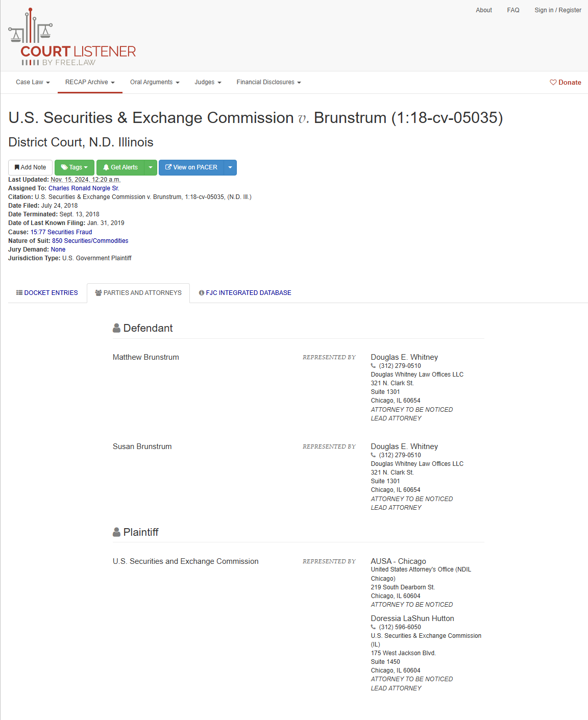Image resolution: width=588 pixels, height=720 pixels.
Task: Open judge Charles Ronald Norgle Sr. link
Action: click(84, 188)
